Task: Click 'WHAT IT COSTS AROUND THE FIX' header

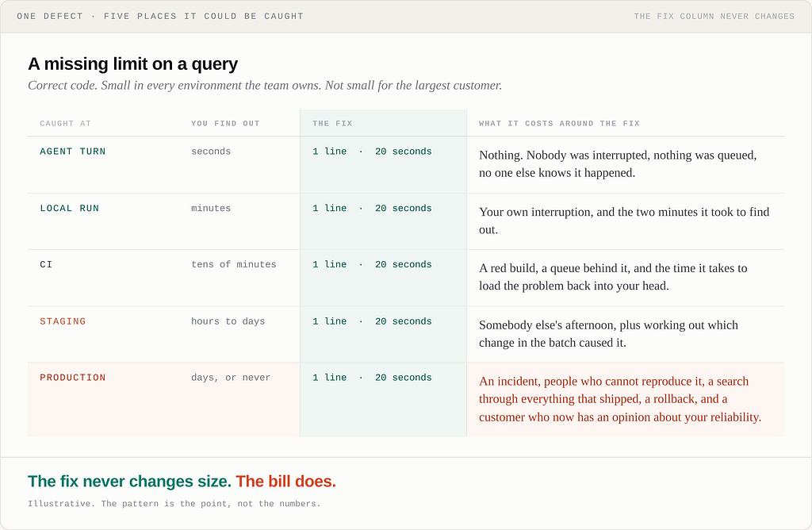Action: click(x=559, y=123)
